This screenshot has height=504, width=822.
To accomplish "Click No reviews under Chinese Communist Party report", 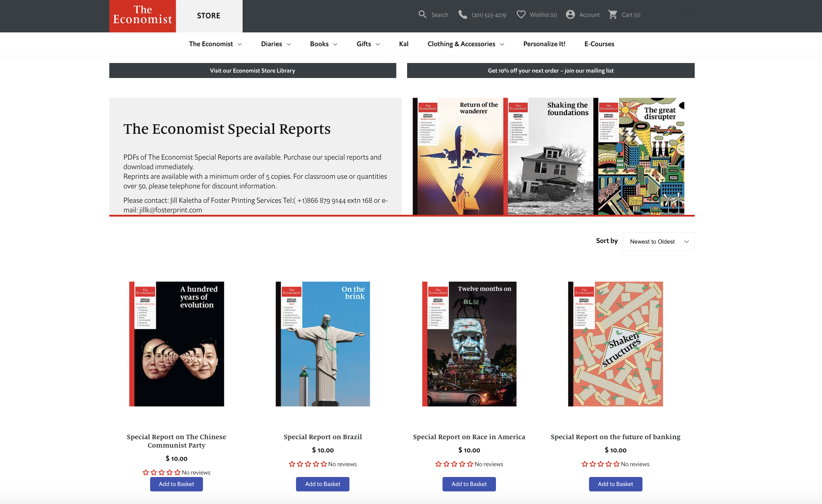I will pyautogui.click(x=196, y=472).
